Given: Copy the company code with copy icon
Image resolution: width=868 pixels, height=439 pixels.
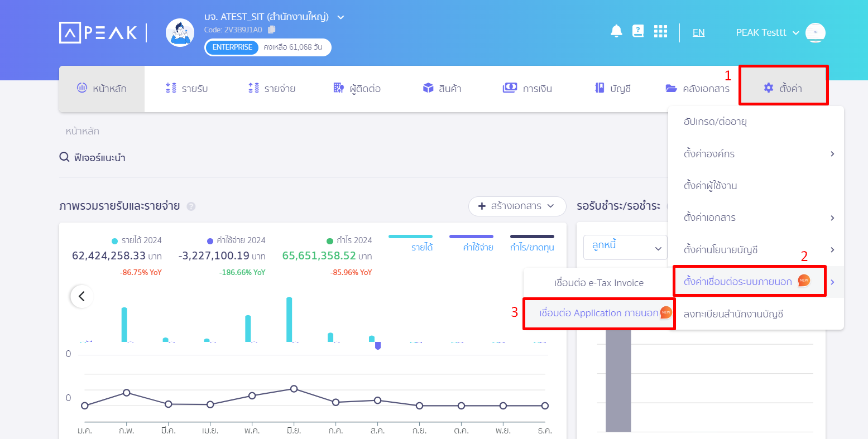Looking at the screenshot, I should (272, 30).
